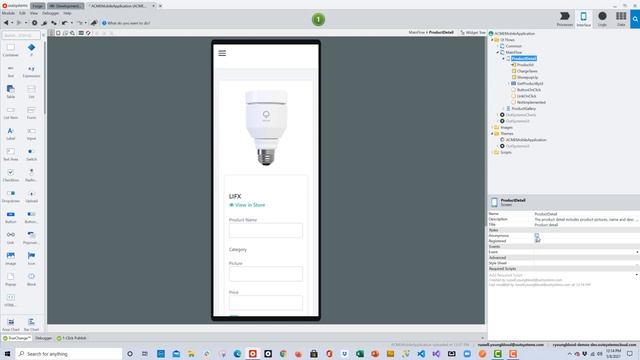Viewport: 640px width, 360px height.
Task: Select the Block widget in toolbox
Action: tap(31, 280)
